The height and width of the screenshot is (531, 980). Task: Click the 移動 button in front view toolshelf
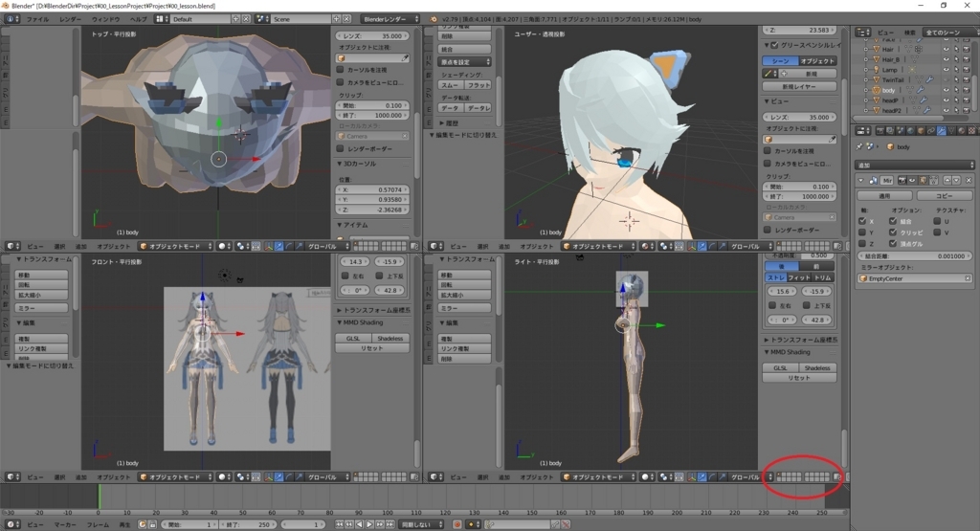41,275
